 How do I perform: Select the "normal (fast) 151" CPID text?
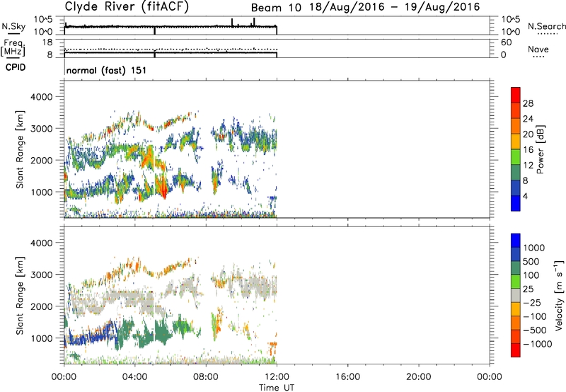coord(106,70)
